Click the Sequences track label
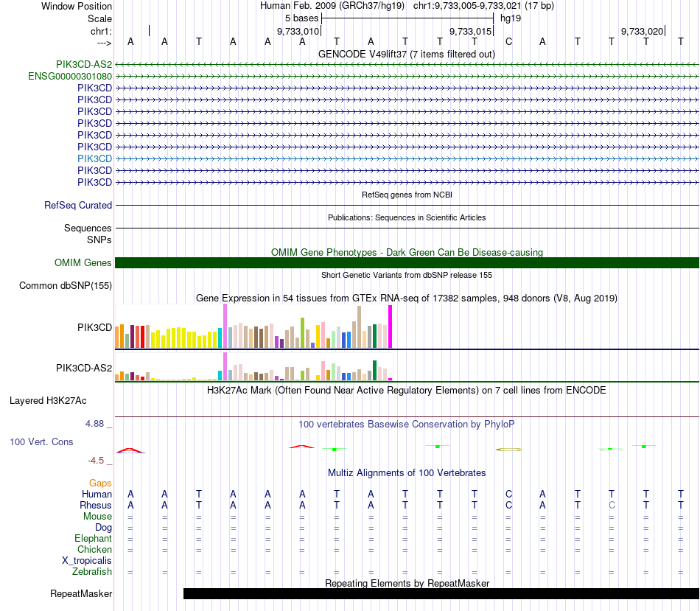700x611 pixels. [88, 228]
